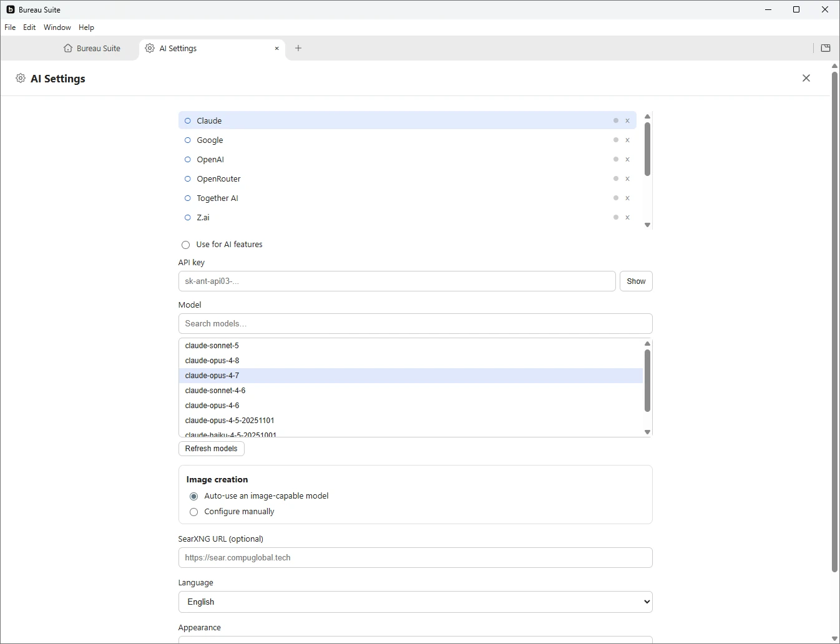
Task: Open the Window menu
Action: [x=57, y=27]
